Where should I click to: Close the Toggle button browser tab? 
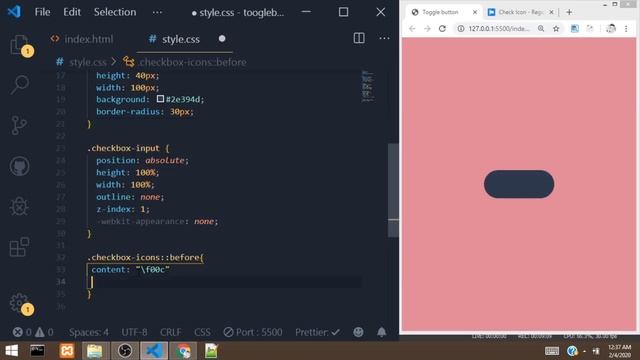(475, 12)
